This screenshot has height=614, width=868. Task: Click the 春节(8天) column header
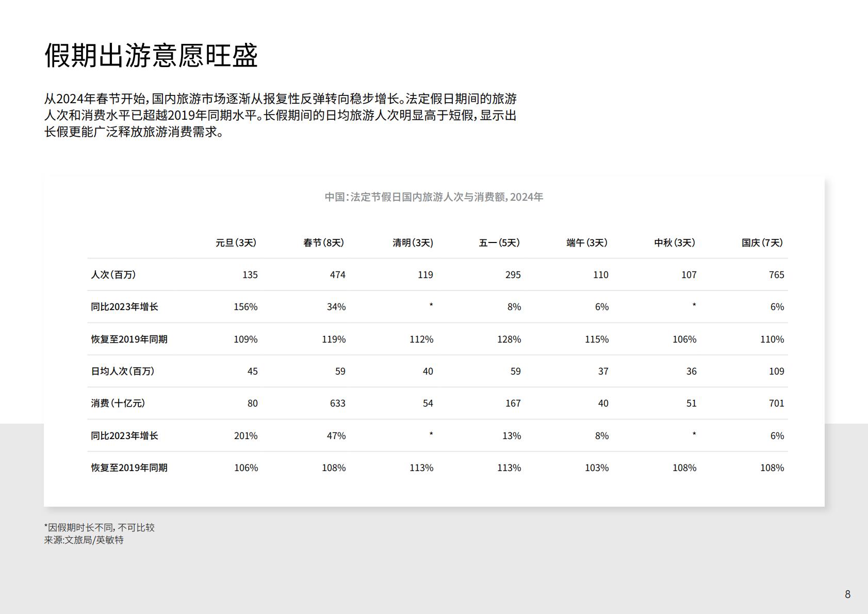[323, 243]
